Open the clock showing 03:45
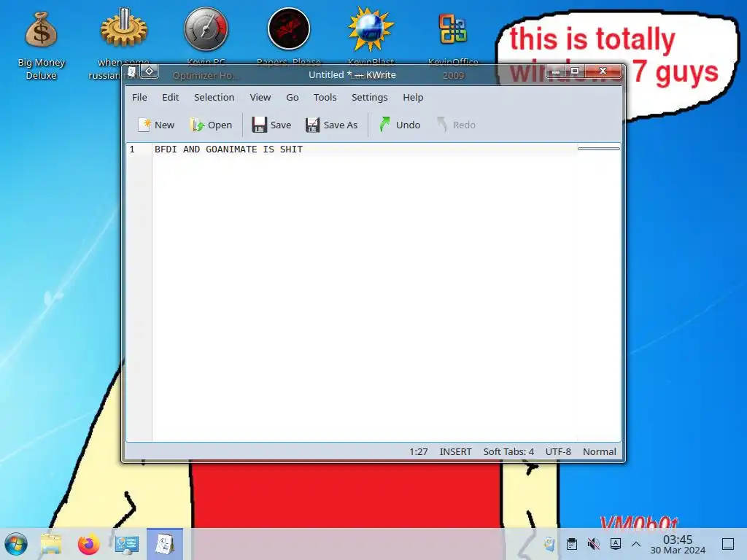 click(x=678, y=544)
